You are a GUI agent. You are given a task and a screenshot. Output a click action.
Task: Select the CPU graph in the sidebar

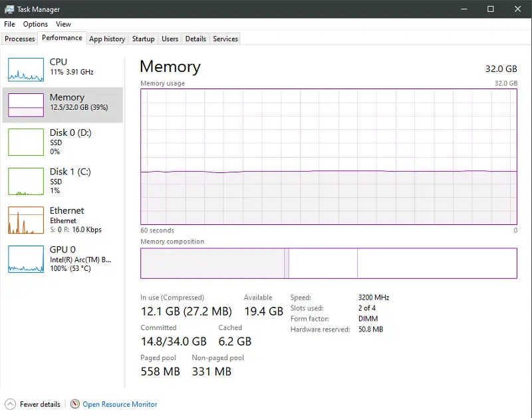[63, 69]
